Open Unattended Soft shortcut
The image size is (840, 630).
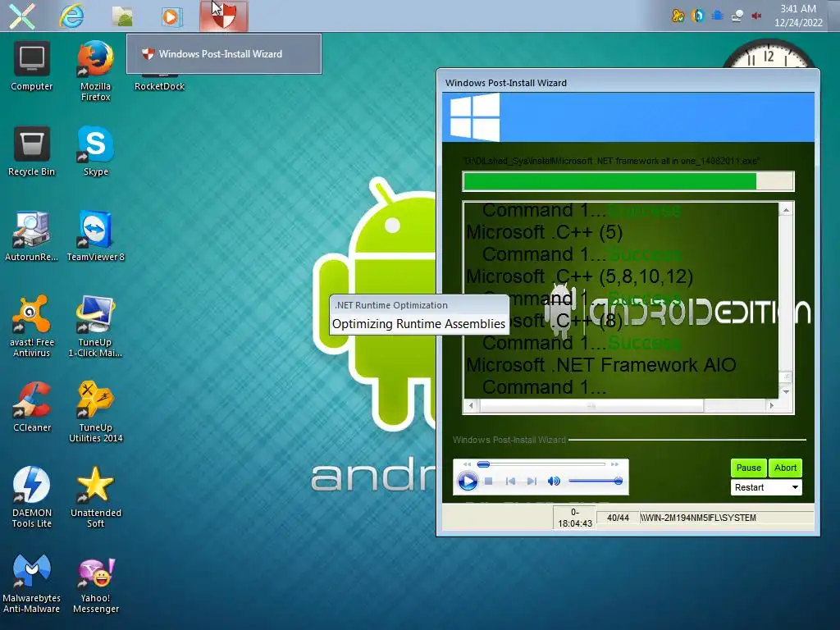pyautogui.click(x=95, y=497)
